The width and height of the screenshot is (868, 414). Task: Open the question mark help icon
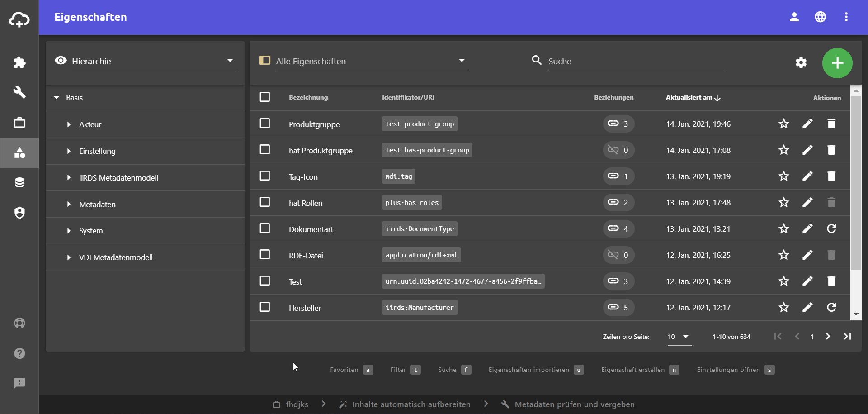[x=19, y=353]
